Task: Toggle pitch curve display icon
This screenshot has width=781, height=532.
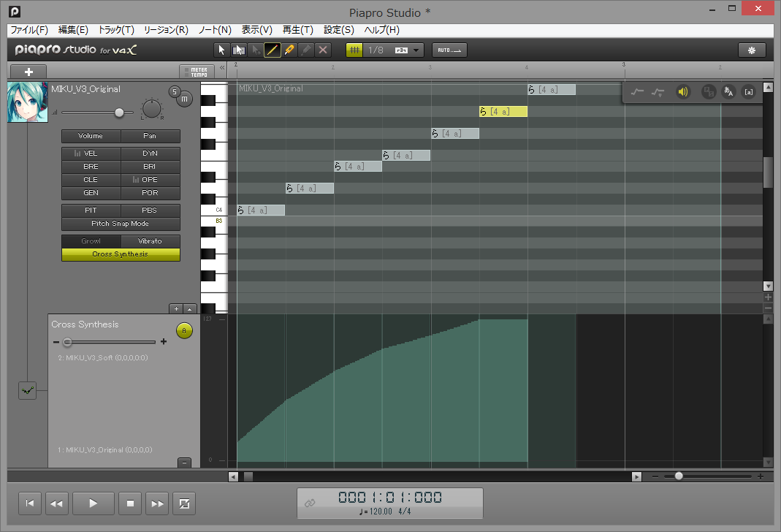Action: click(x=637, y=91)
